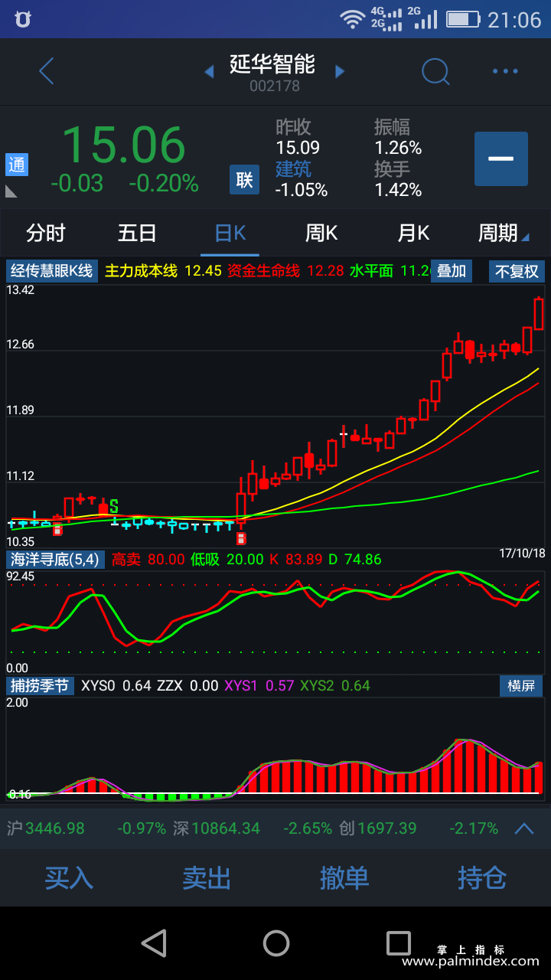Tap the 联 linked-stocks badge
Screen dimensions: 551x980
(x=244, y=180)
